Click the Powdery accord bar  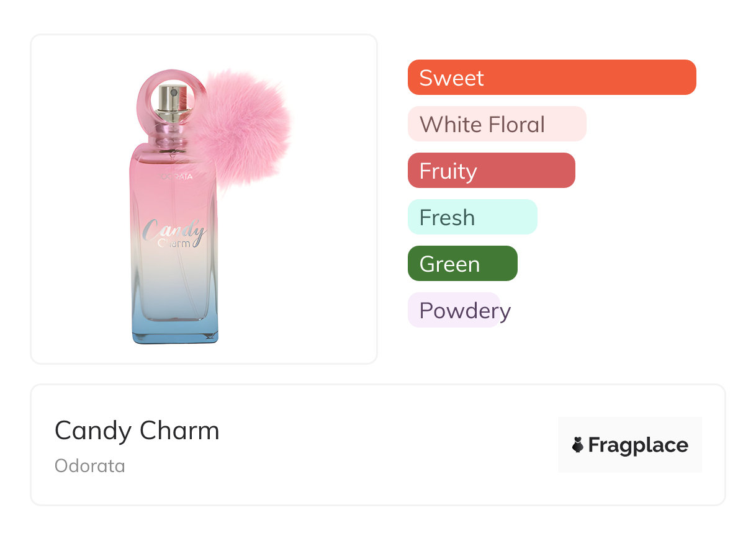454,310
